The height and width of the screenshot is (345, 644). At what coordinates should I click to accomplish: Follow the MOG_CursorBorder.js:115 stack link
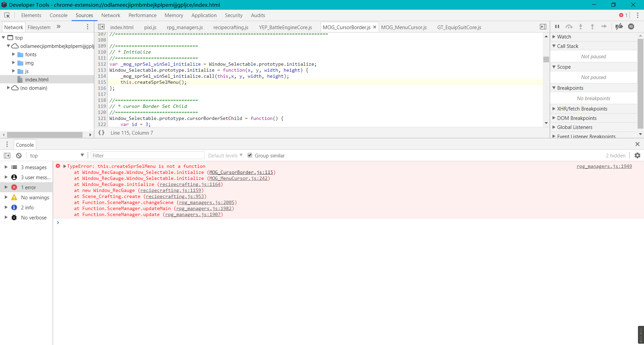241,172
